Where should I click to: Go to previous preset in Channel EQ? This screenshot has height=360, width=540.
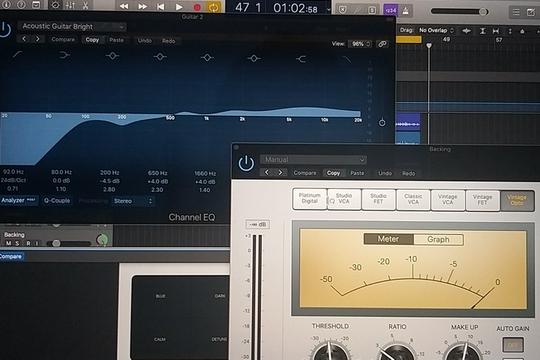[x=24, y=39]
